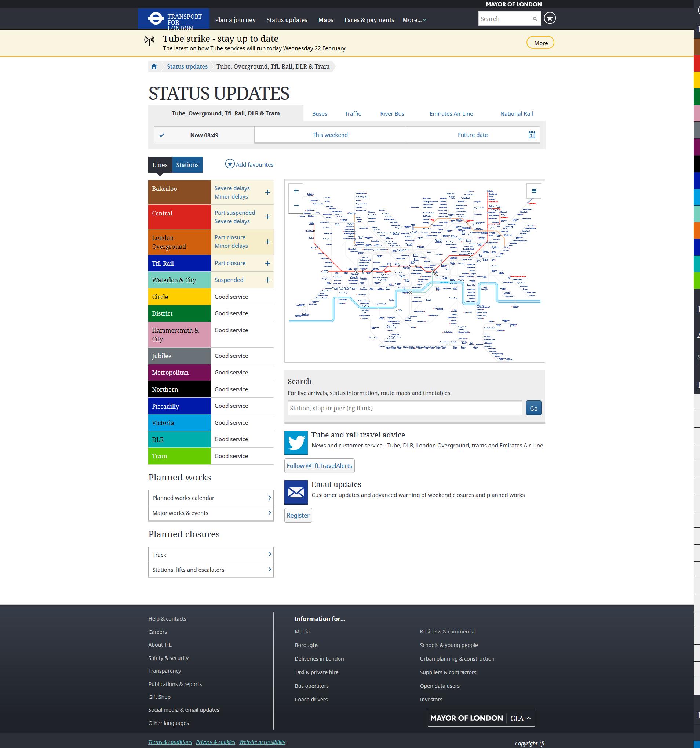Click the TfL roundel logo

point(155,18)
